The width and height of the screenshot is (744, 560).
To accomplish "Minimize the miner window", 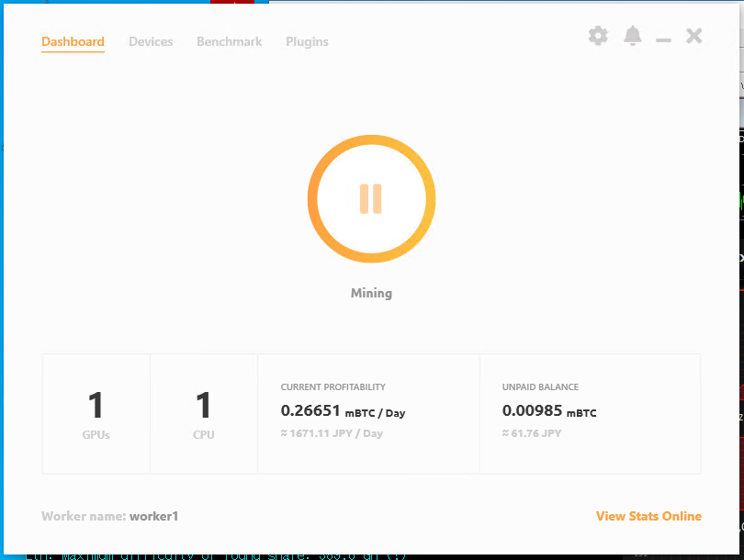I will pyautogui.click(x=663, y=39).
